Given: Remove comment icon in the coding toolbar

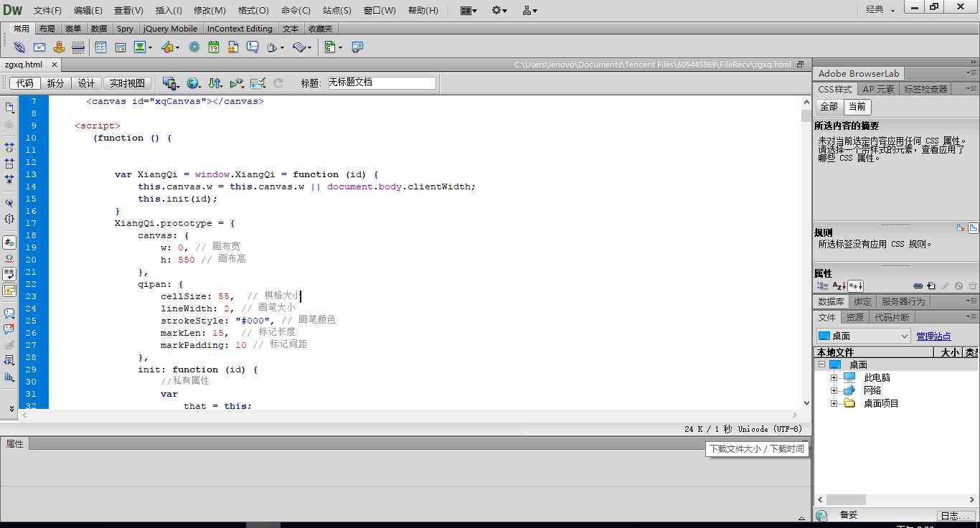Looking at the screenshot, I should (x=9, y=329).
